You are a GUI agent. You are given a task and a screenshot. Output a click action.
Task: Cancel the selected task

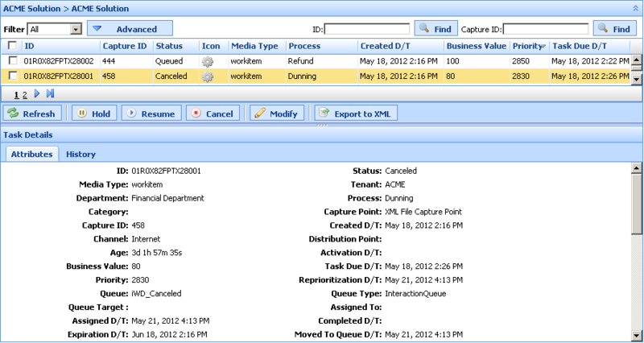coord(213,114)
